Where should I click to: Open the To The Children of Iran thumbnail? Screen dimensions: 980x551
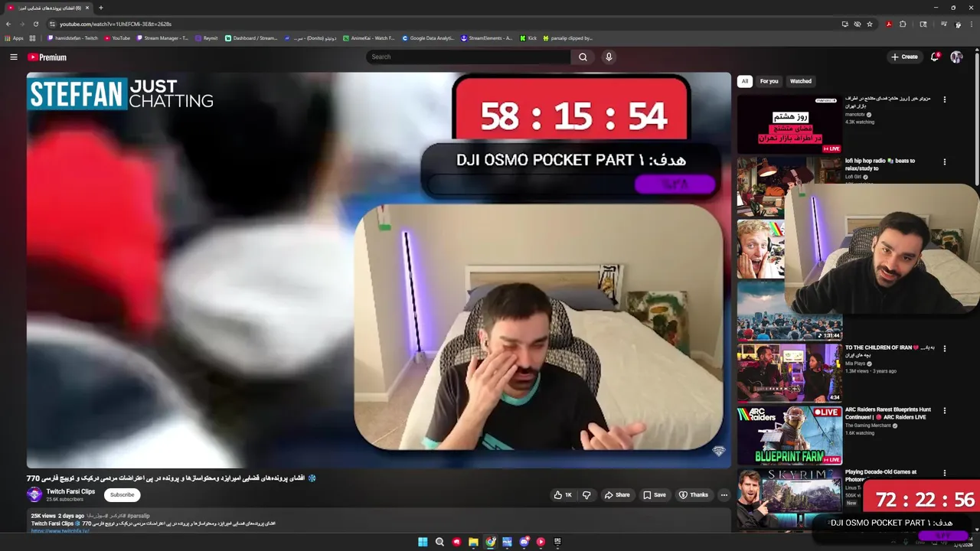pos(789,373)
